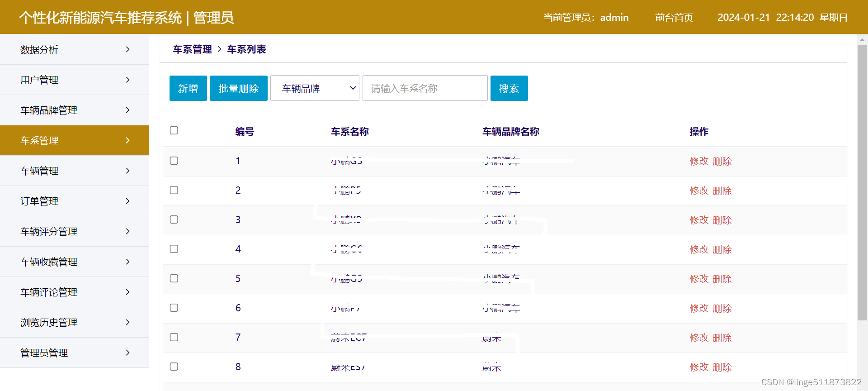Check the checkbox for row 8
The height and width of the screenshot is (391, 868).
[174, 367]
